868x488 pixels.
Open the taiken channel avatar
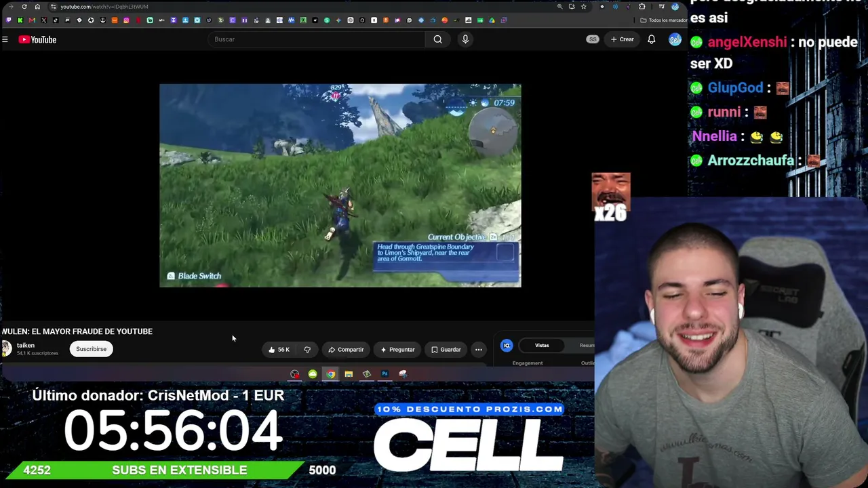tap(6, 348)
